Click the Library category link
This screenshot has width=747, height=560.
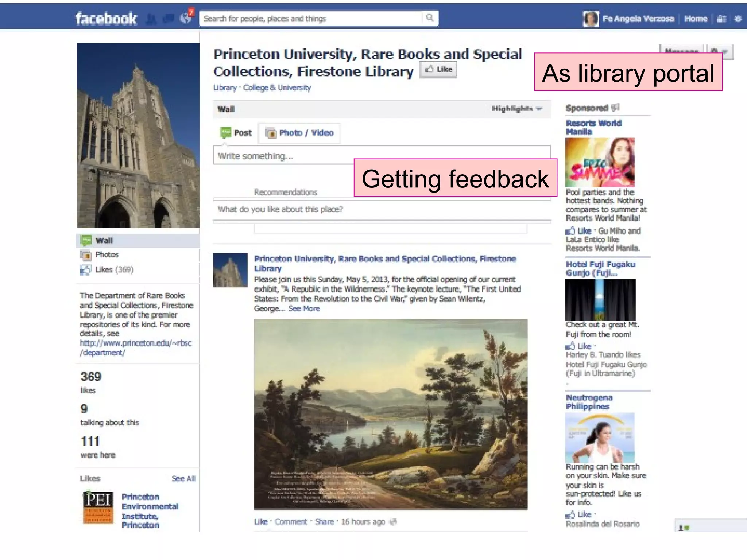pos(225,88)
